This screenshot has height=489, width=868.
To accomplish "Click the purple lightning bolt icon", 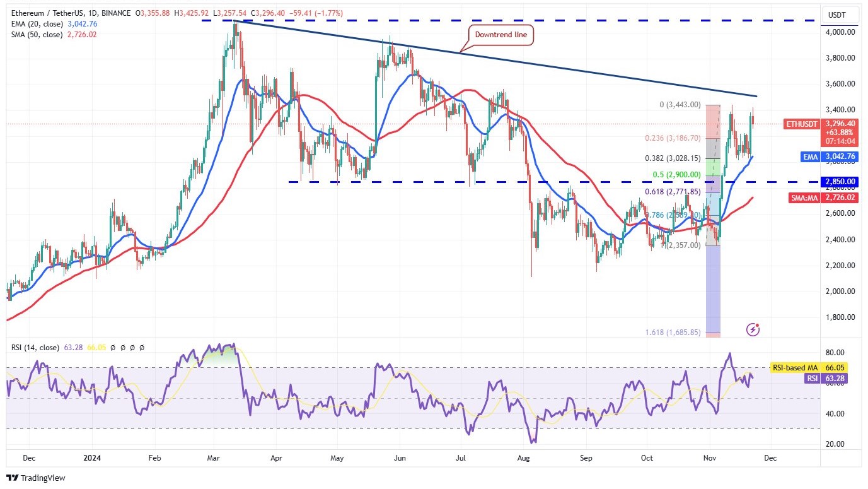I will coord(753,329).
